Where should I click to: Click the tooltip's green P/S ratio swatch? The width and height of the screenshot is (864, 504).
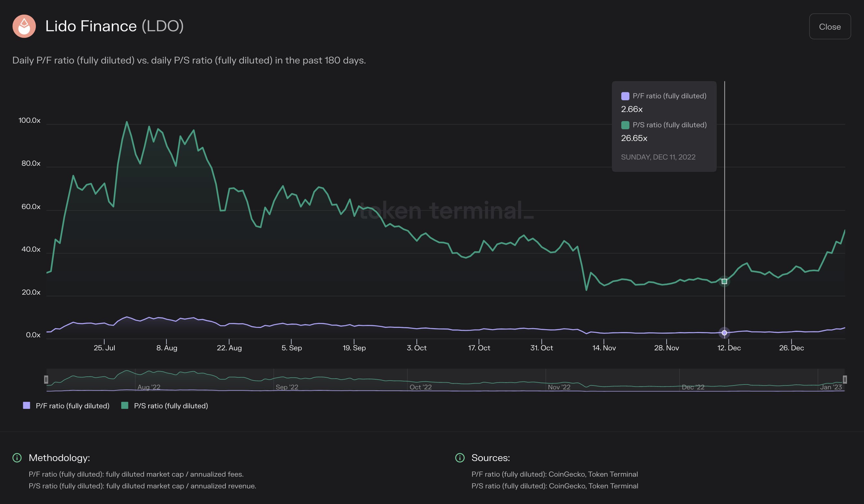point(625,125)
